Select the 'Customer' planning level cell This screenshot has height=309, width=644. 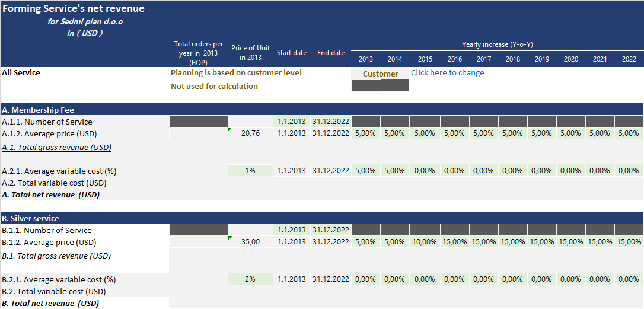(380, 74)
